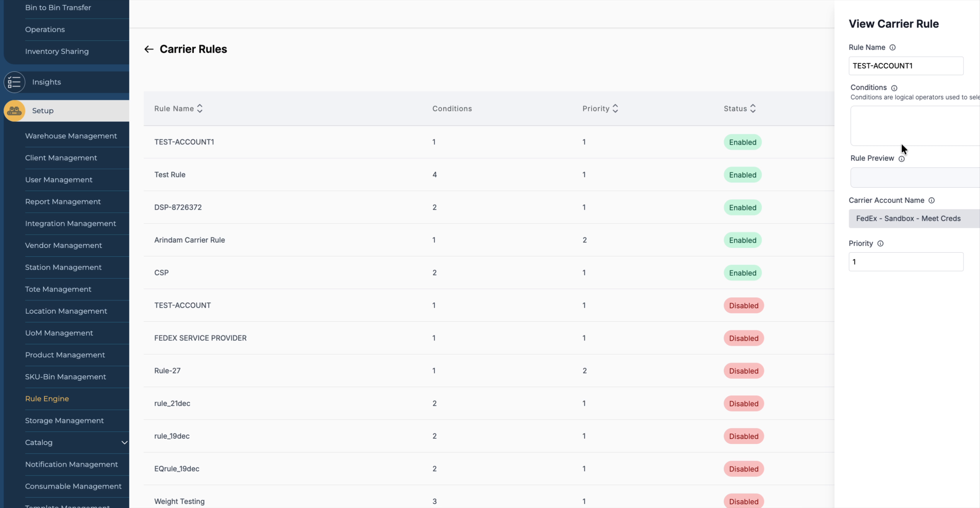Click Enabled badge for TEST-ACCOUNT1

coord(742,142)
